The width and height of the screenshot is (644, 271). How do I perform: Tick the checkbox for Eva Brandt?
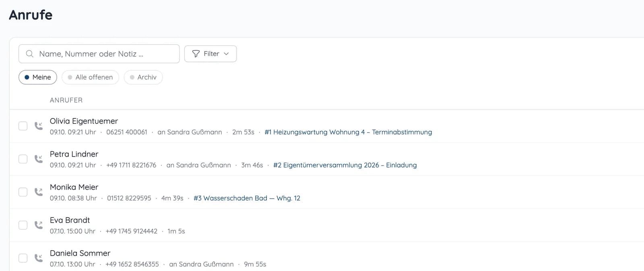23,225
